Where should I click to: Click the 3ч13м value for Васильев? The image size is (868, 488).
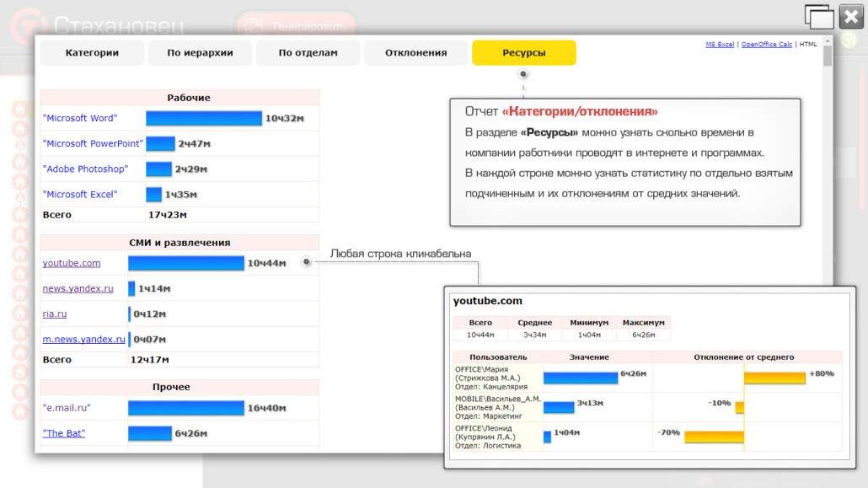click(x=590, y=403)
